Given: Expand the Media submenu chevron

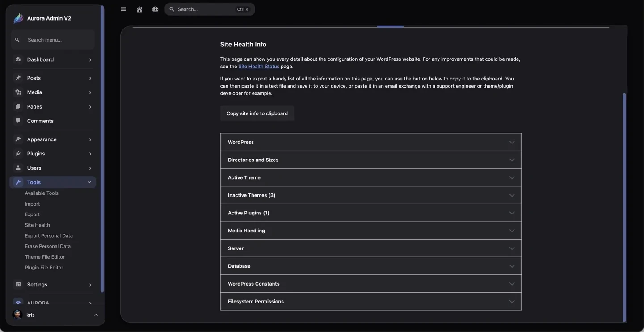Looking at the screenshot, I should click(90, 92).
